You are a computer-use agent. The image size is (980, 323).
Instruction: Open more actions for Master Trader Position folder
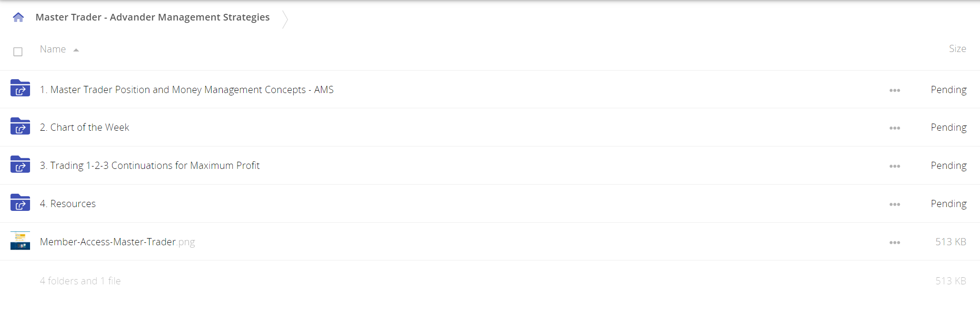click(895, 90)
